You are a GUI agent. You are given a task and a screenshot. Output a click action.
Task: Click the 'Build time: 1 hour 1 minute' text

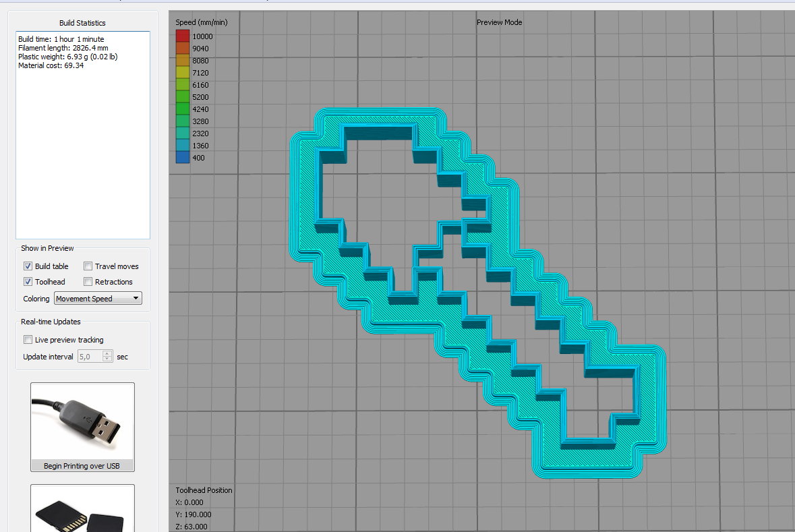click(x=61, y=39)
